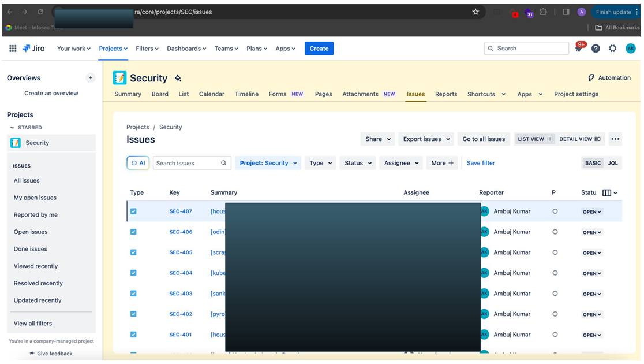Switch to LIST VIEW
The image size is (644, 364).
535,139
